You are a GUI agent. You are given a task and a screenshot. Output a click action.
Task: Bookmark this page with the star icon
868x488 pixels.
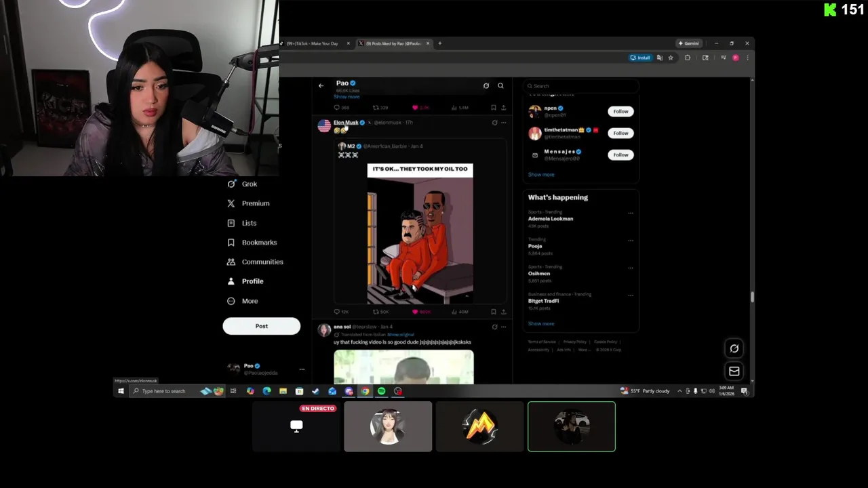tap(671, 58)
